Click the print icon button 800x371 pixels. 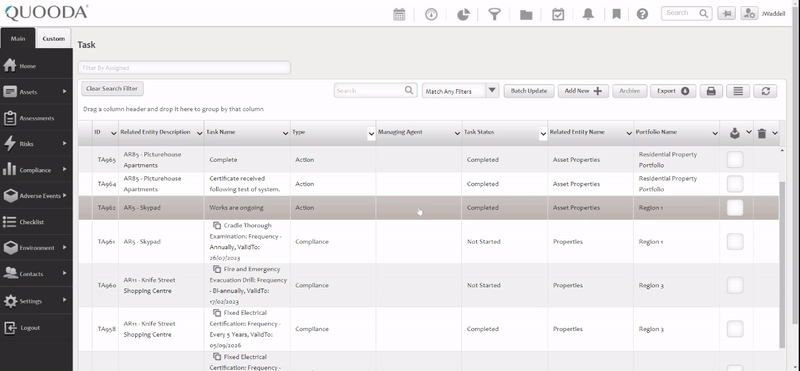point(711,91)
